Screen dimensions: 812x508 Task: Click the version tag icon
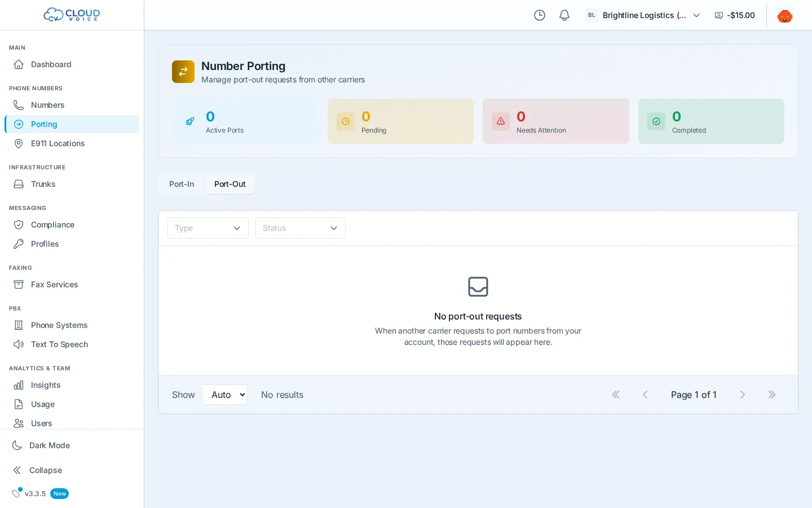point(16,493)
